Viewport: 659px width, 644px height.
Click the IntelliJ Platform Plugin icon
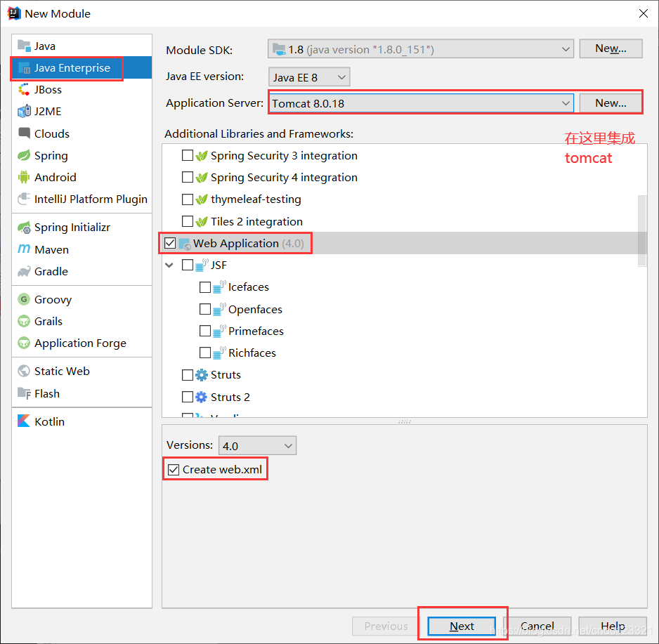[x=24, y=199]
